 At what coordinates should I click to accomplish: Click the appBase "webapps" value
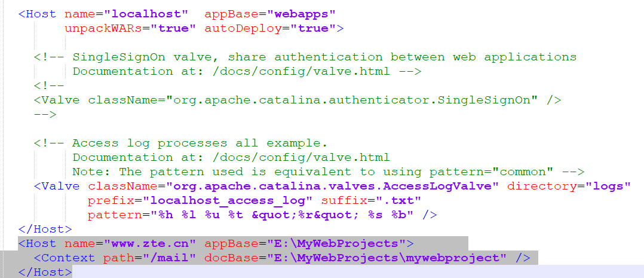[x=301, y=14]
